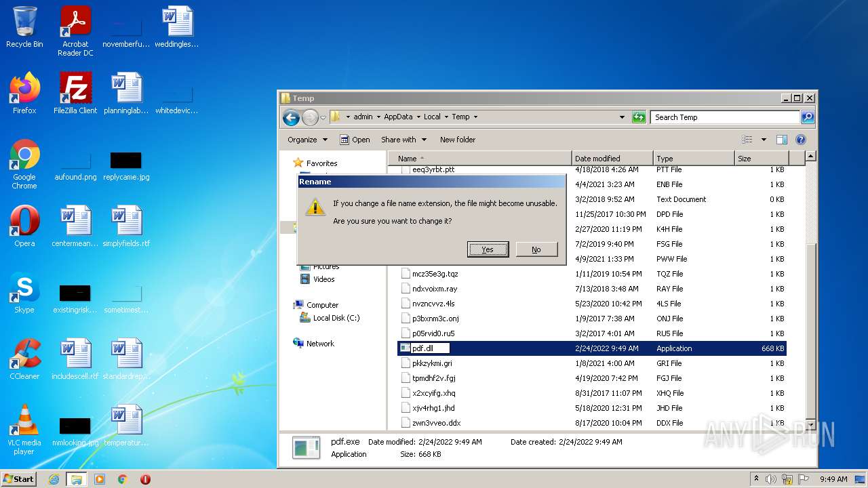This screenshot has width=868, height=488.
Task: Open Skype desktop shortcut
Action: [24, 293]
